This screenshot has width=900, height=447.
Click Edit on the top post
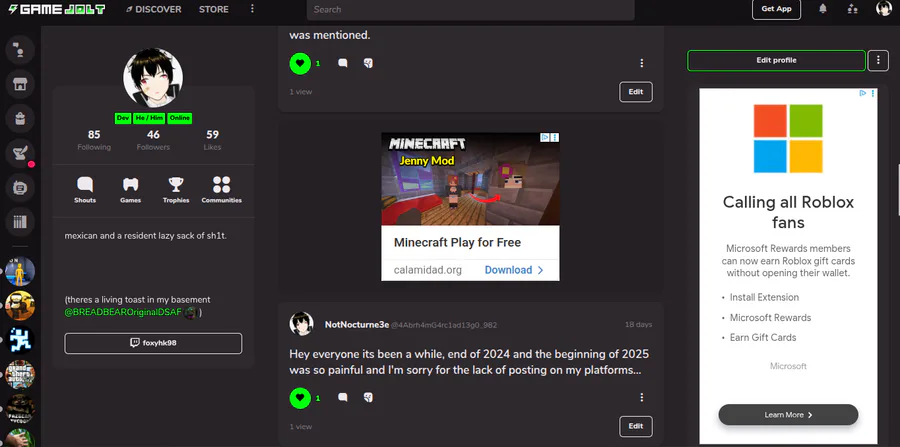[636, 92]
